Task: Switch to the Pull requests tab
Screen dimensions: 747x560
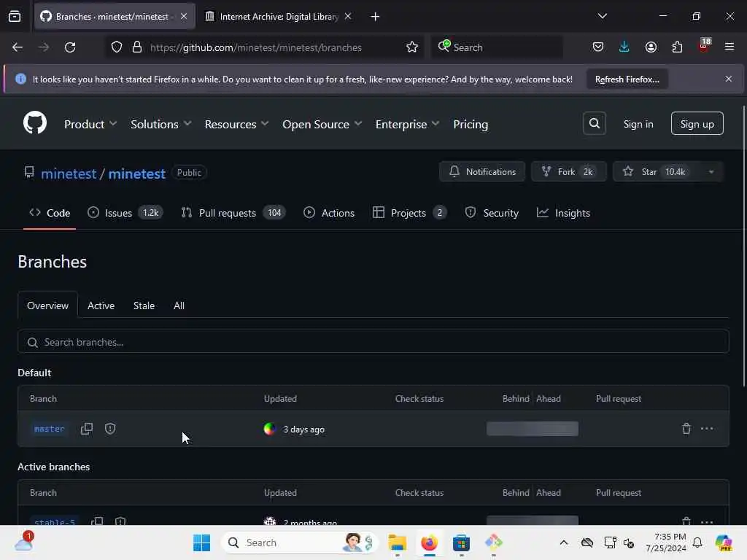Action: (233, 213)
